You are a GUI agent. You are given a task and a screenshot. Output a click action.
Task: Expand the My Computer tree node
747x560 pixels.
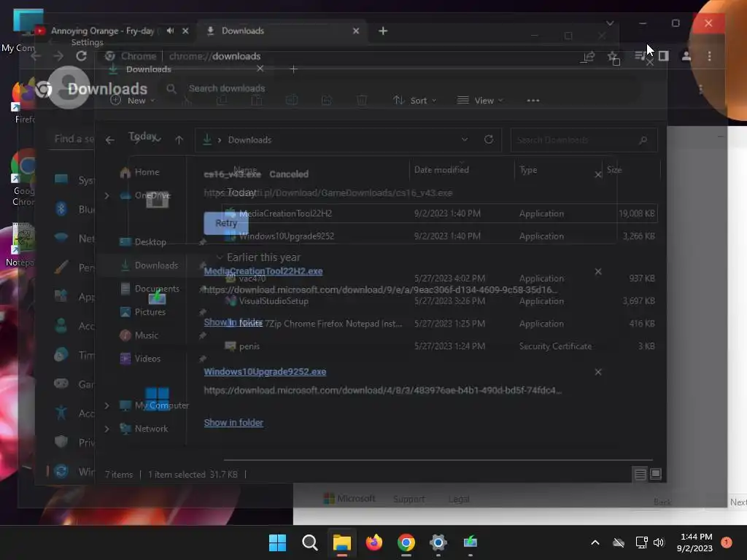pyautogui.click(x=107, y=405)
